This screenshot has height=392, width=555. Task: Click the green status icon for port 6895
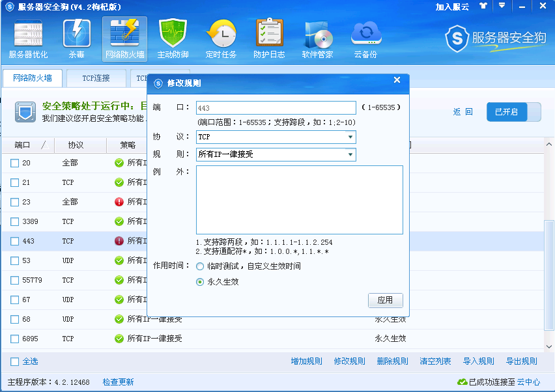coord(119,339)
